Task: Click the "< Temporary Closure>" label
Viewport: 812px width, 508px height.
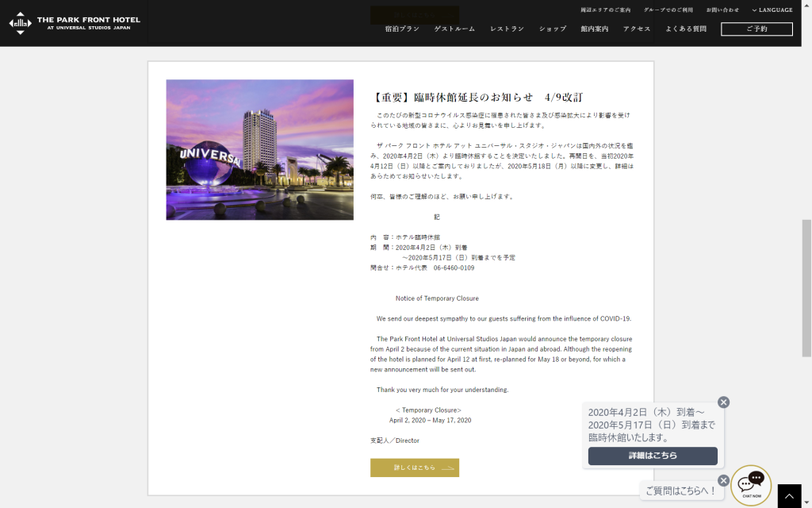Action: tap(428, 410)
